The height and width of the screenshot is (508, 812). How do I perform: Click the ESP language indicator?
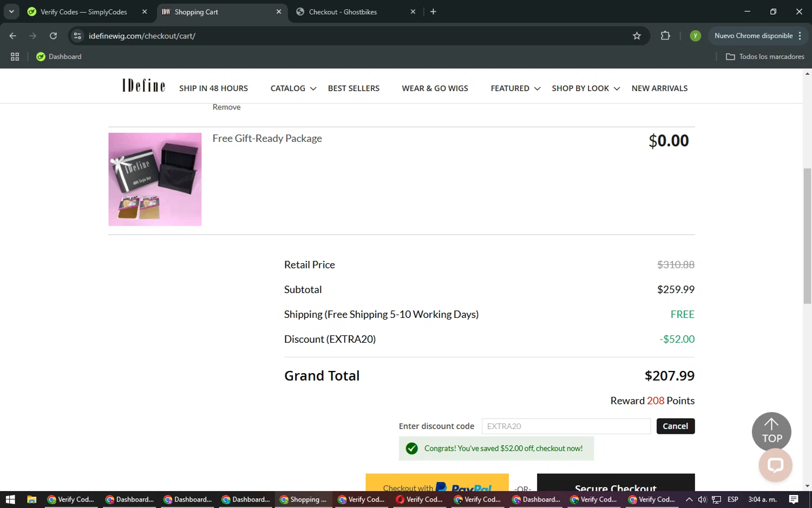[732, 499]
